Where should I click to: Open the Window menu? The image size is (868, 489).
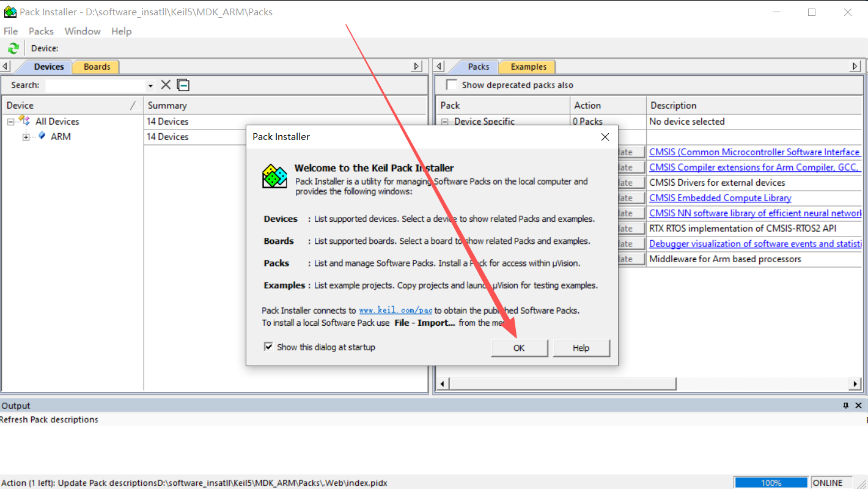coord(83,31)
